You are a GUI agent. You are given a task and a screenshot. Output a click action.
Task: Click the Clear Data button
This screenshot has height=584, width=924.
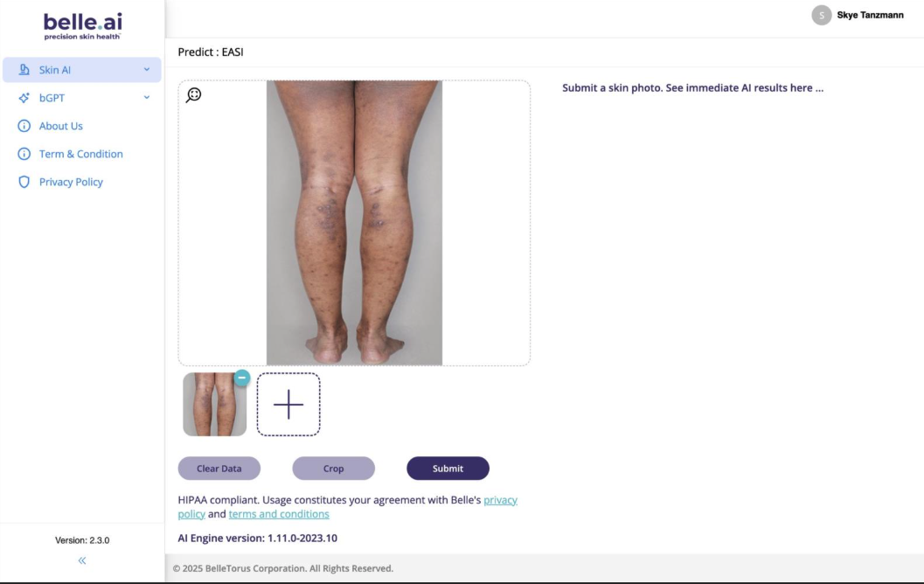(x=219, y=468)
